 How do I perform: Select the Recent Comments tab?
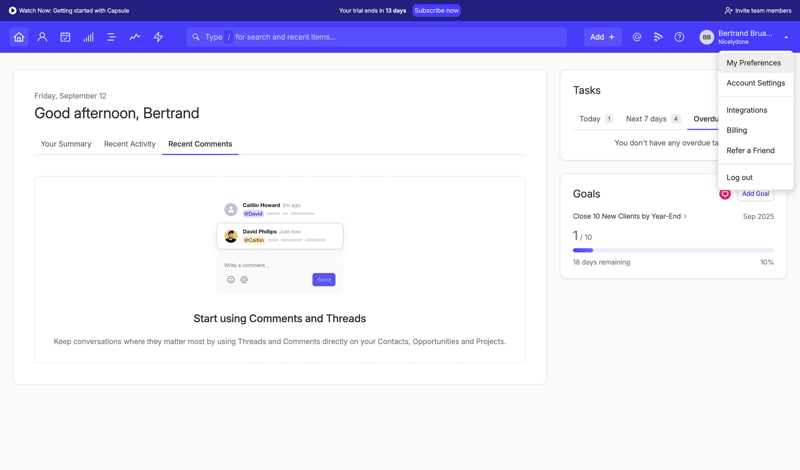point(200,144)
